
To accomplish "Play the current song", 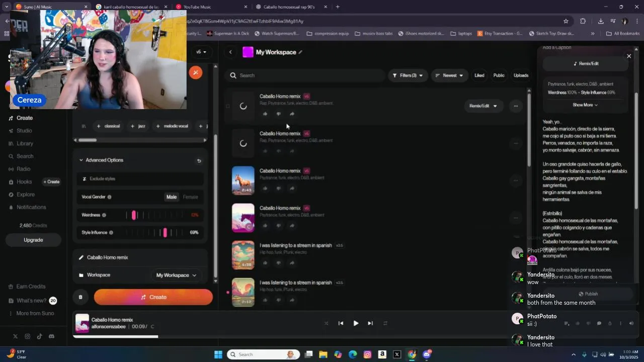I will [356, 323].
